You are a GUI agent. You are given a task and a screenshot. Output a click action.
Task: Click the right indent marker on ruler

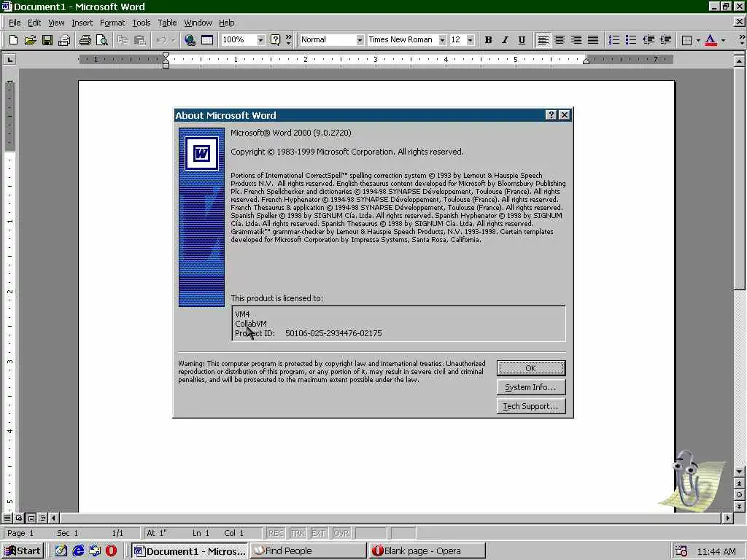point(586,62)
